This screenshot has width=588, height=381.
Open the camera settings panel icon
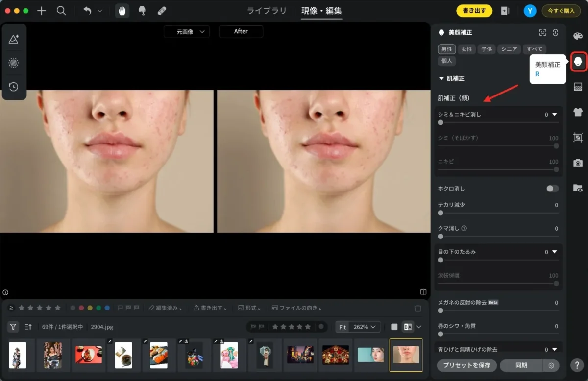coord(578,163)
